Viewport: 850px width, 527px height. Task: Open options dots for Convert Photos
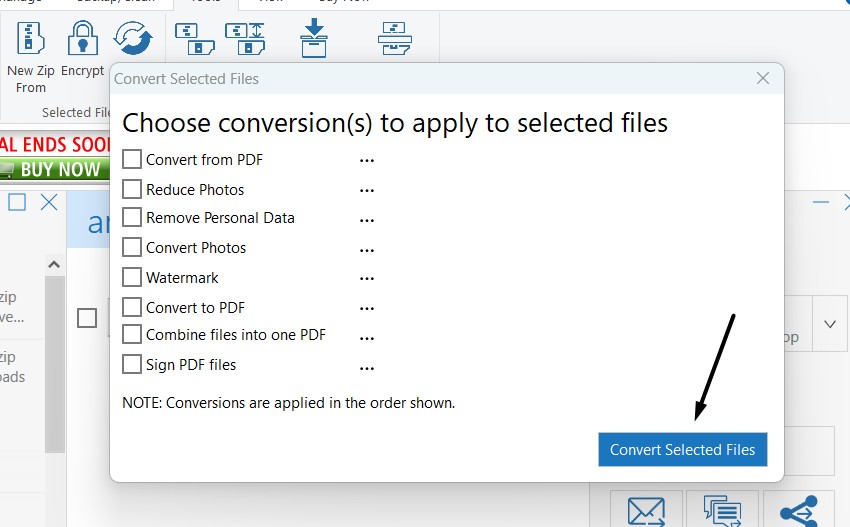tap(367, 249)
